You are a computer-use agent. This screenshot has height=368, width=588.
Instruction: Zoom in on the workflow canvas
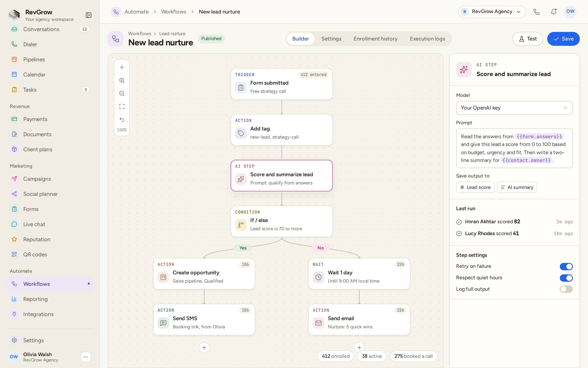coord(122,80)
